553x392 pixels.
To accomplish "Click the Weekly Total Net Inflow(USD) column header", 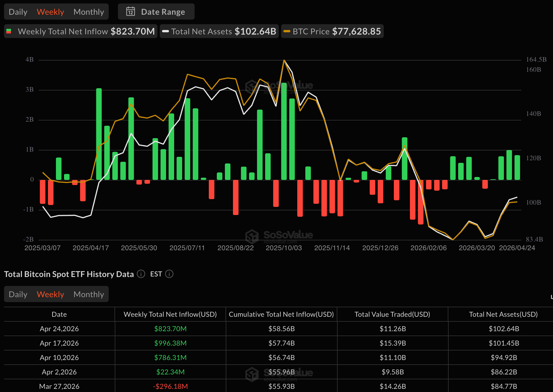I will tap(170, 314).
